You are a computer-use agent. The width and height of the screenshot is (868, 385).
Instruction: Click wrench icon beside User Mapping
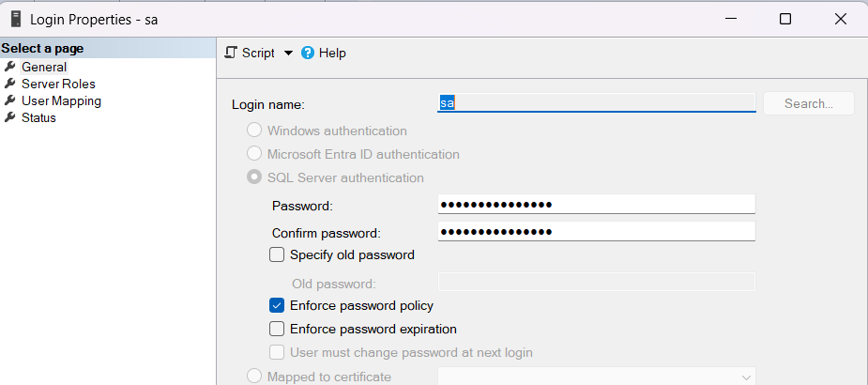[x=10, y=100]
